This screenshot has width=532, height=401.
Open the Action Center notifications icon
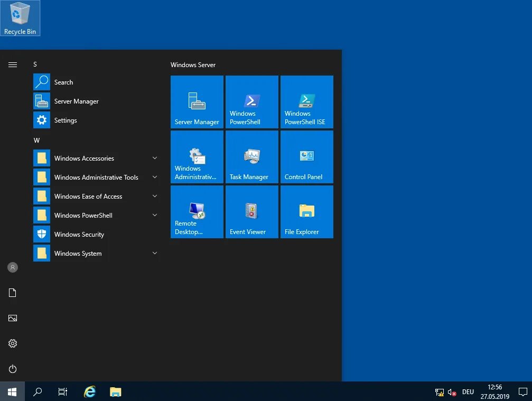point(523,391)
